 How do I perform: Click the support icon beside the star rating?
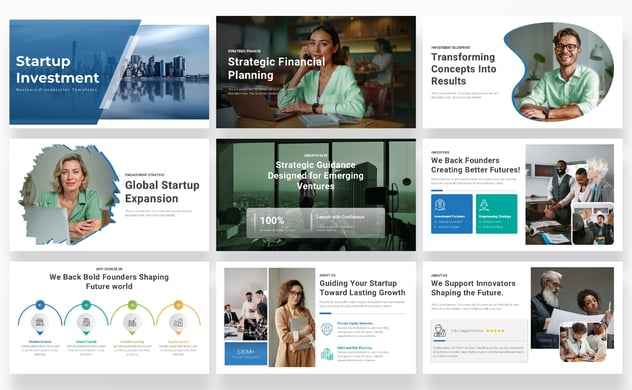439,331
